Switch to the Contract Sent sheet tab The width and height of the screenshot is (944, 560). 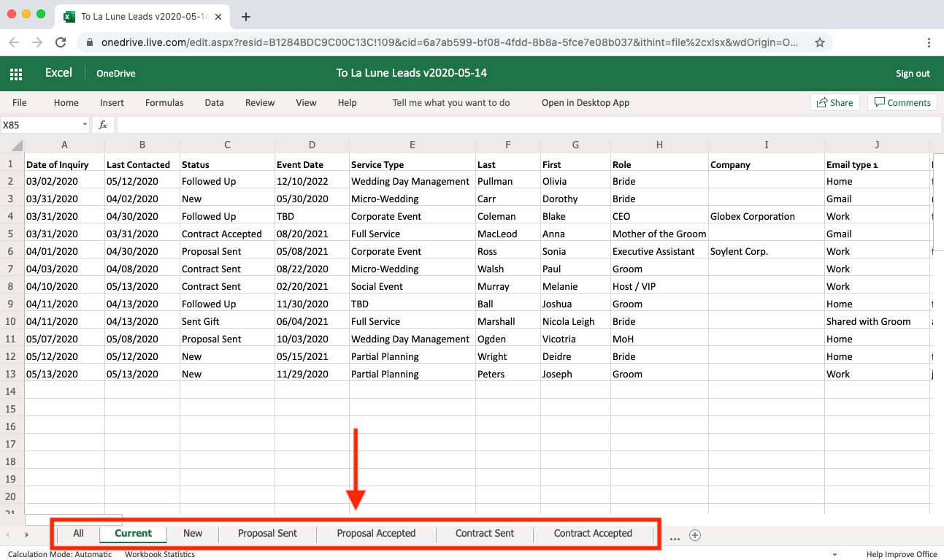point(485,534)
